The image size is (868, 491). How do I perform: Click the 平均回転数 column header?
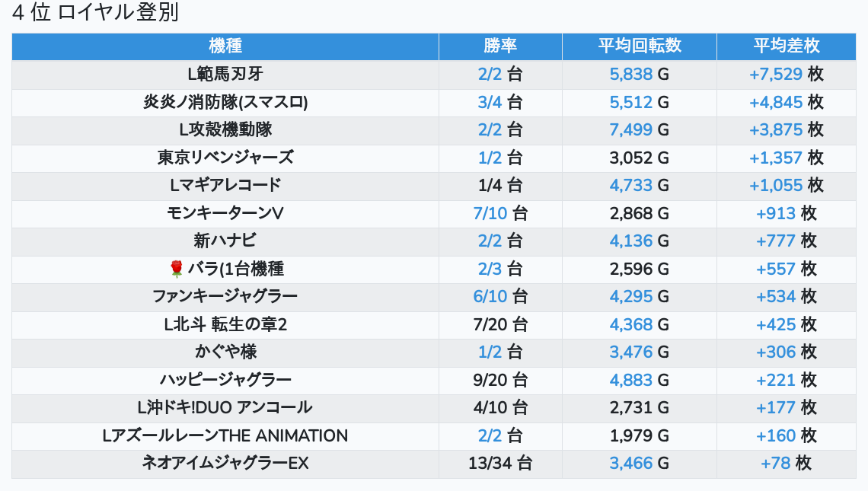click(x=640, y=46)
